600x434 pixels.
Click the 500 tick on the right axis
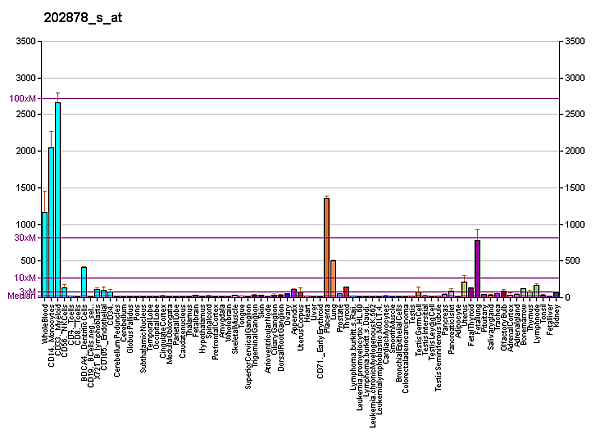(x=573, y=261)
